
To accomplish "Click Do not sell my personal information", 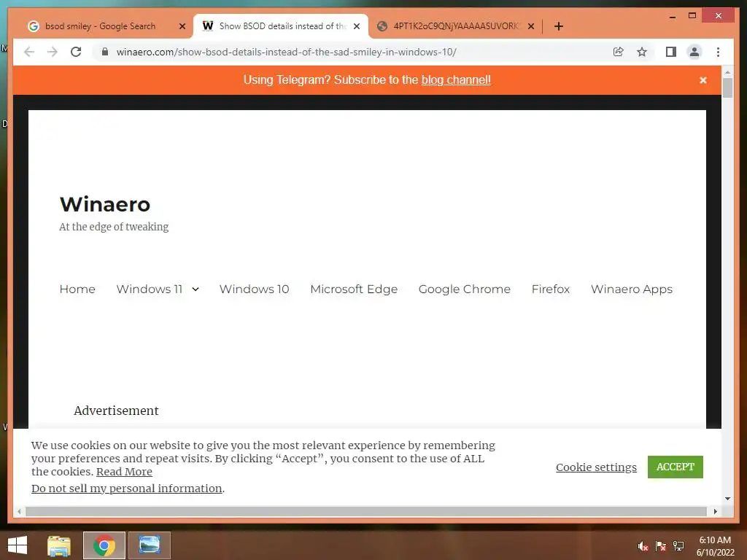I will click(x=127, y=489).
